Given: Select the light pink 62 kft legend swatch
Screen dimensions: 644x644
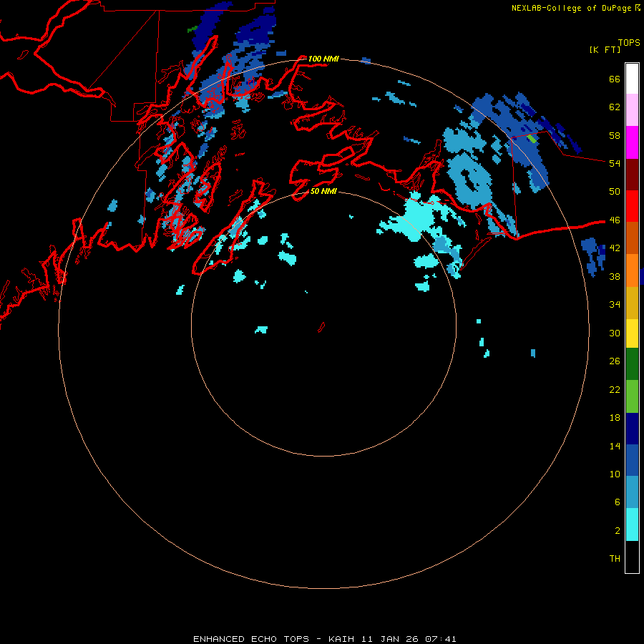Looking at the screenshot, I should 632,110.
